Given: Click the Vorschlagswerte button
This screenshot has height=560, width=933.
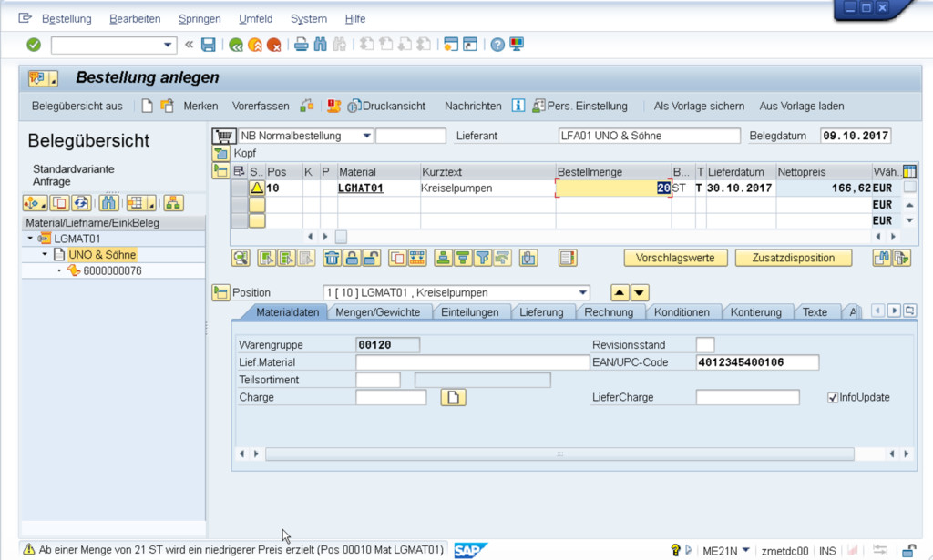Looking at the screenshot, I should coord(675,258).
